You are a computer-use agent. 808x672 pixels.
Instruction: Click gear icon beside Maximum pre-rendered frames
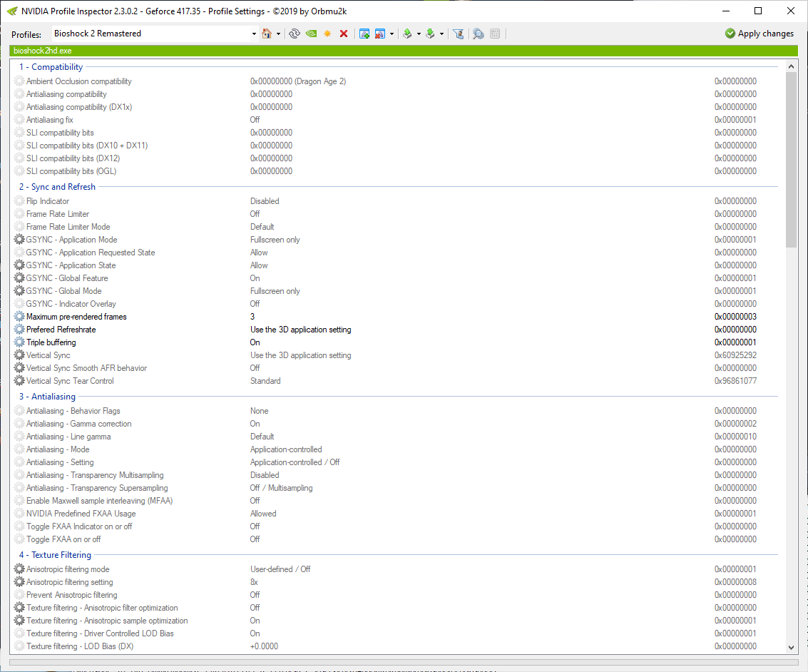pyautogui.click(x=19, y=317)
